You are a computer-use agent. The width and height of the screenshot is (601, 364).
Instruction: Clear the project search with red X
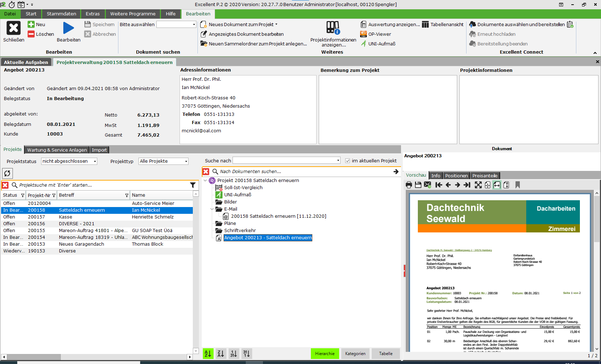click(5, 185)
